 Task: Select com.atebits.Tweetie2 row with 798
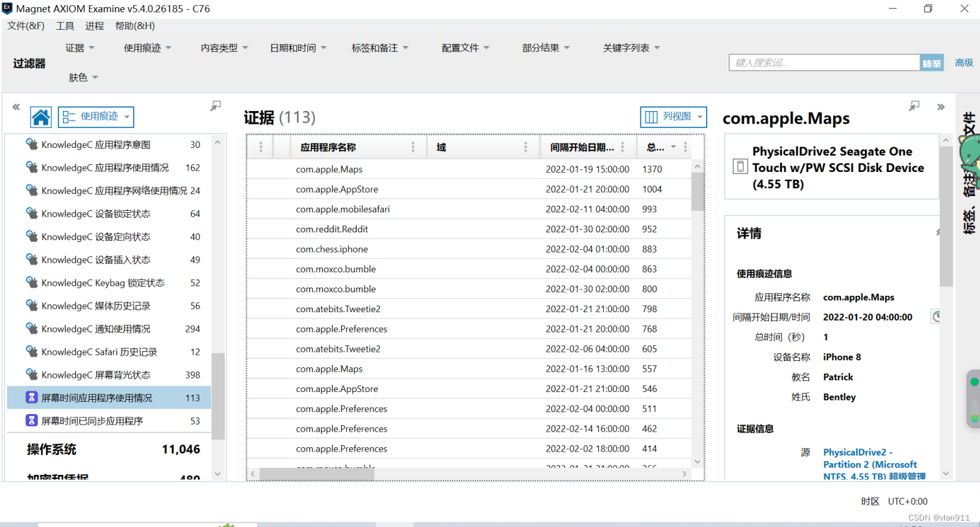click(470, 309)
